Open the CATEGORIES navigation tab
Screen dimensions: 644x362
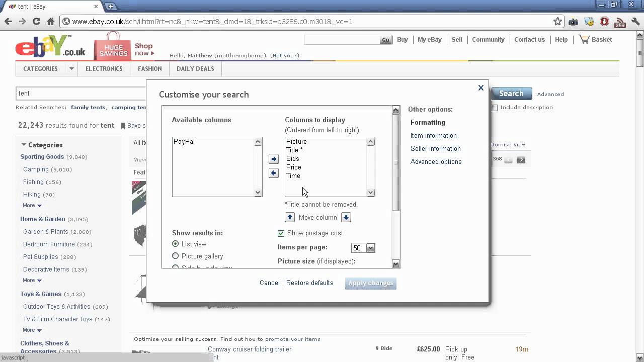point(40,69)
